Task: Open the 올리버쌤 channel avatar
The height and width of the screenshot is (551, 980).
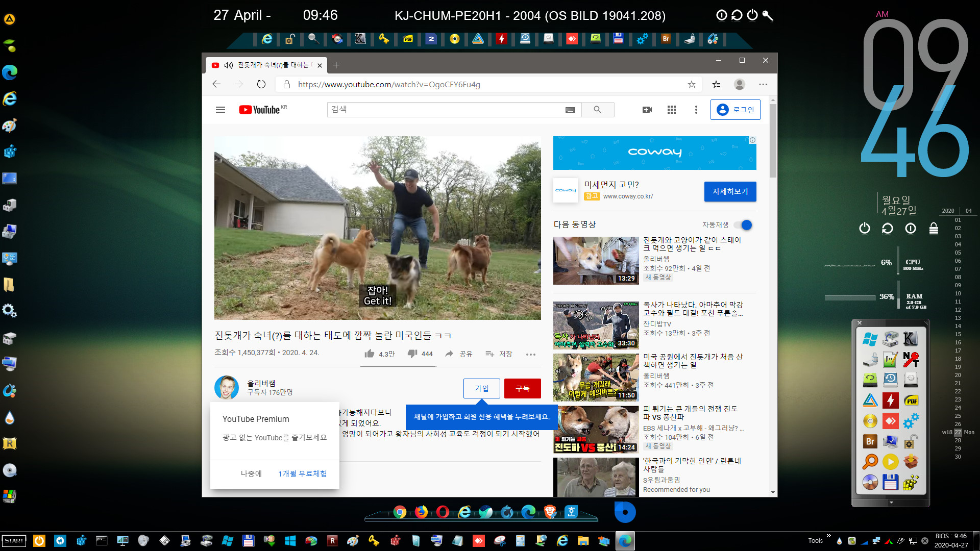Action: pyautogui.click(x=227, y=388)
